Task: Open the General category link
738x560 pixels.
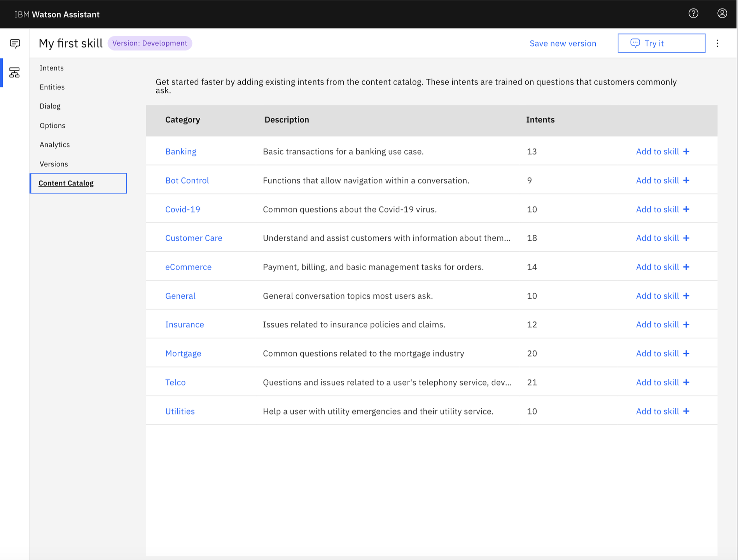Action: click(x=180, y=296)
